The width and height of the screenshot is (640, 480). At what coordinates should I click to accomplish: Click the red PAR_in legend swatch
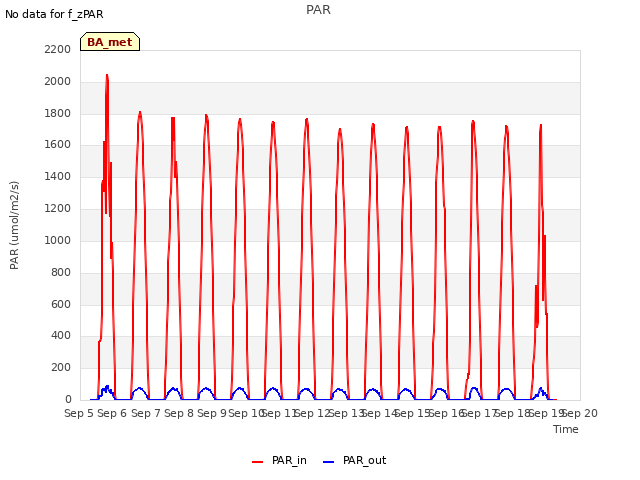(258, 462)
